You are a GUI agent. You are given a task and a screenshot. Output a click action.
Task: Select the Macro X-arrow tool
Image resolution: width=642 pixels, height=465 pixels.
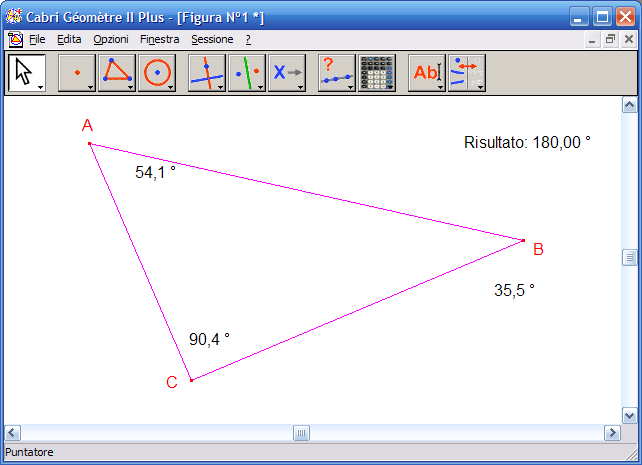[x=287, y=72]
